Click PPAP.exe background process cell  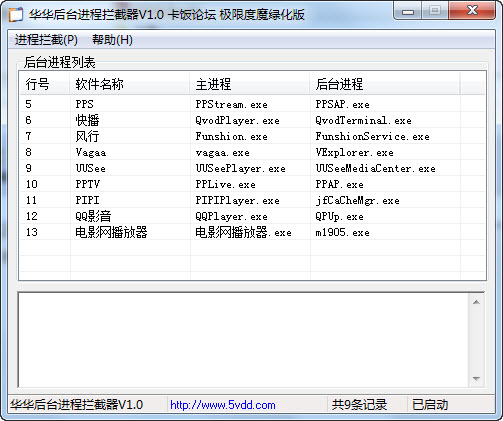coord(339,184)
